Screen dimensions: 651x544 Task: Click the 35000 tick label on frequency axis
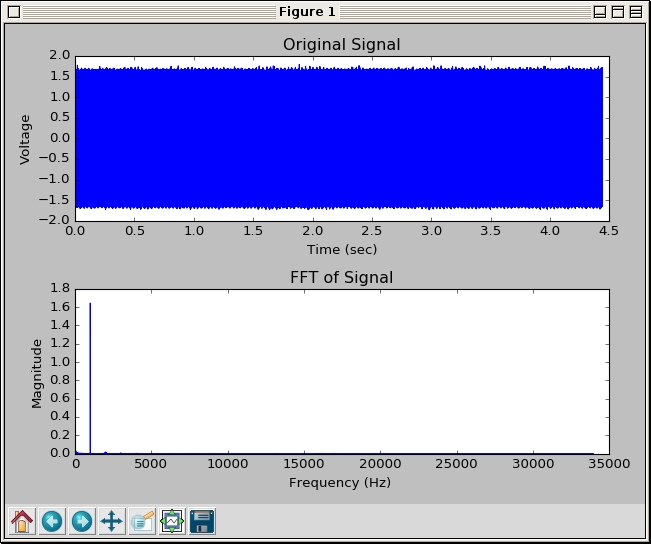[609, 463]
